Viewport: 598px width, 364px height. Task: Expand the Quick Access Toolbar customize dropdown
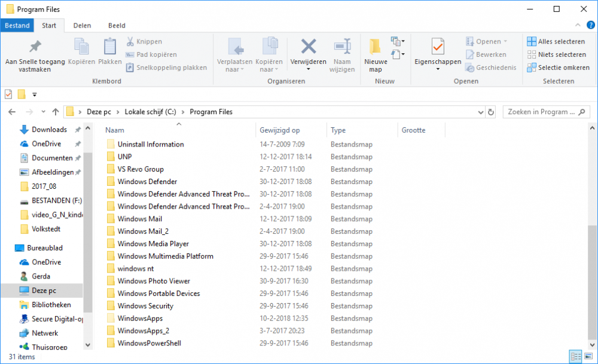35,94
